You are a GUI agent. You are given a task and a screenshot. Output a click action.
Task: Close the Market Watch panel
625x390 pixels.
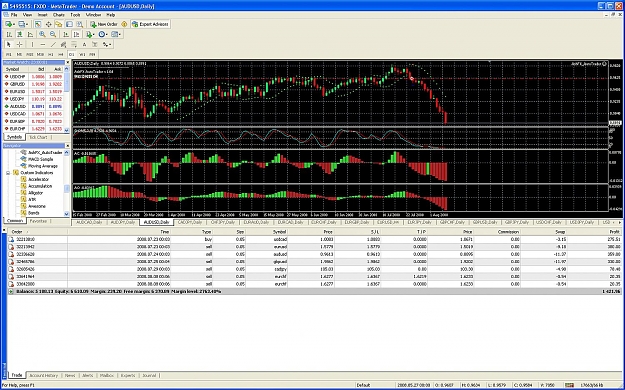coord(67,62)
